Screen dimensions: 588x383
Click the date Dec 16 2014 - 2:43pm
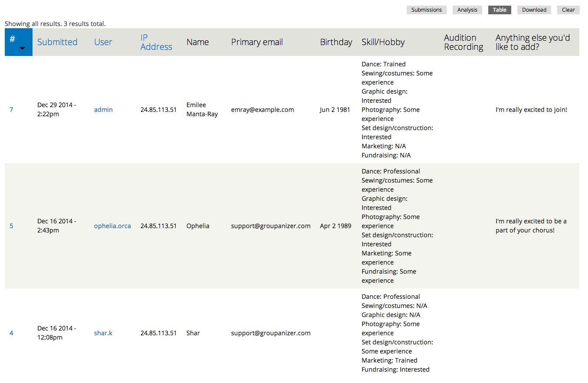click(x=57, y=226)
